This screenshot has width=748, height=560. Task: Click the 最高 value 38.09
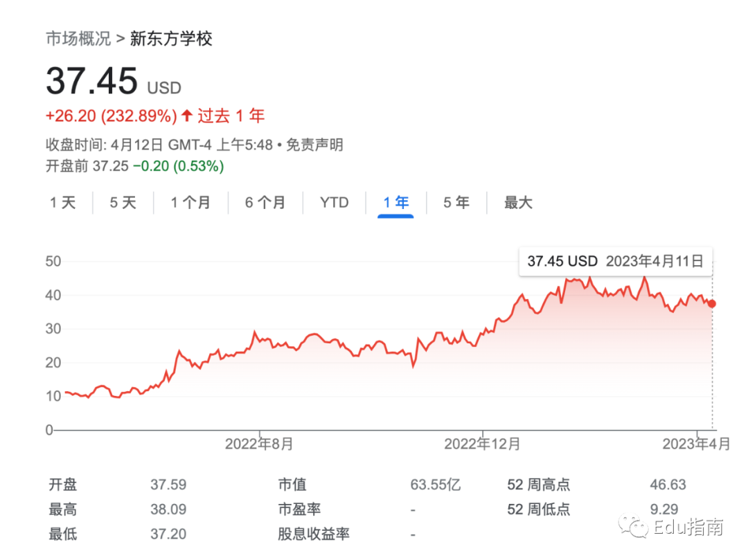click(168, 509)
